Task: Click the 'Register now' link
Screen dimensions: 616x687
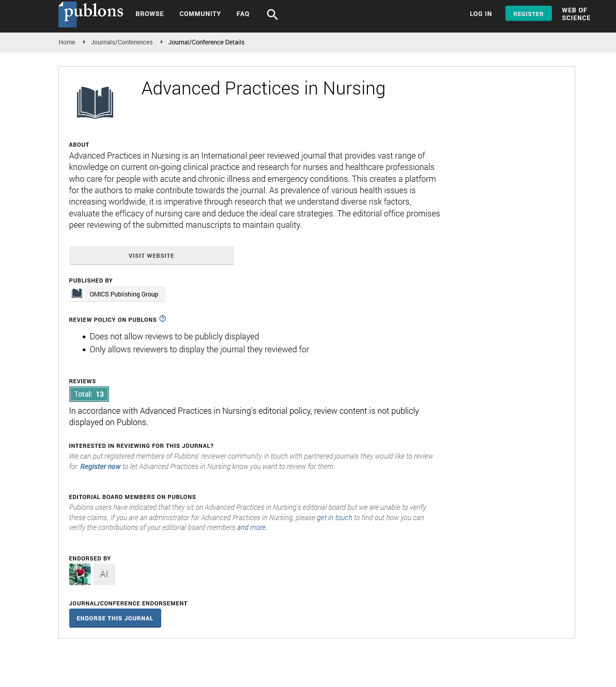Action: [100, 466]
